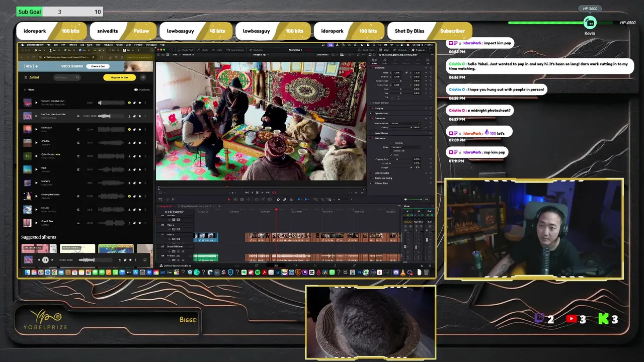Switch to the Color page icon
Viewport: 644px width, 362px height.
(315, 265)
